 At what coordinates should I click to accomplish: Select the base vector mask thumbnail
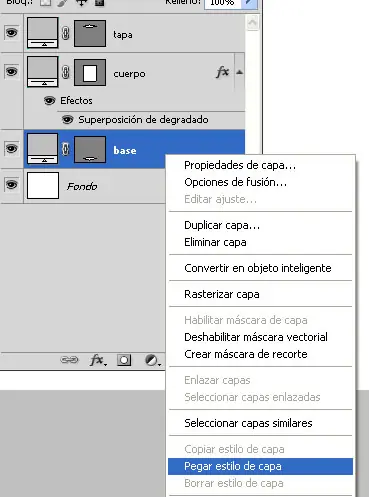90,149
